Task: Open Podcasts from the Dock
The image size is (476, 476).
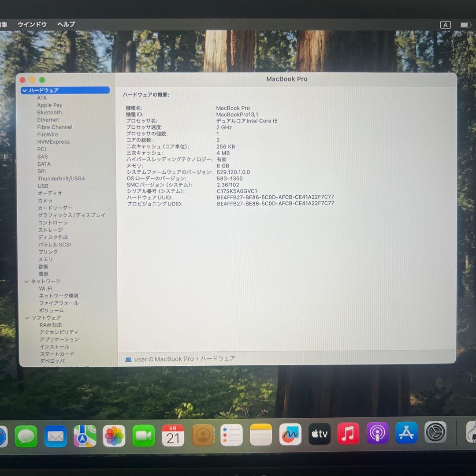Action: click(377, 434)
